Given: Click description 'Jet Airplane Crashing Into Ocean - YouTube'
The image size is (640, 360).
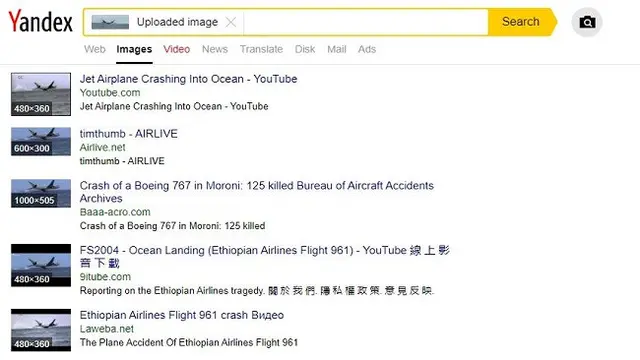Looking at the screenshot, I should [x=174, y=106].
